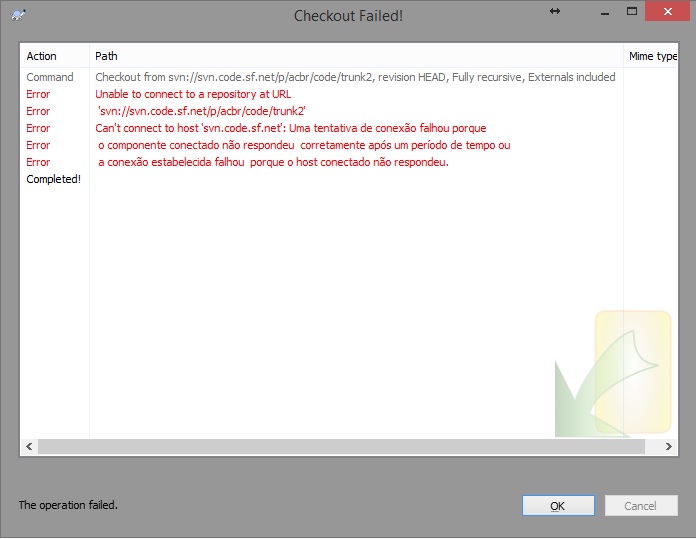Select 'a conexão estabelecida falhou' error line
The image size is (696, 539).
point(273,162)
